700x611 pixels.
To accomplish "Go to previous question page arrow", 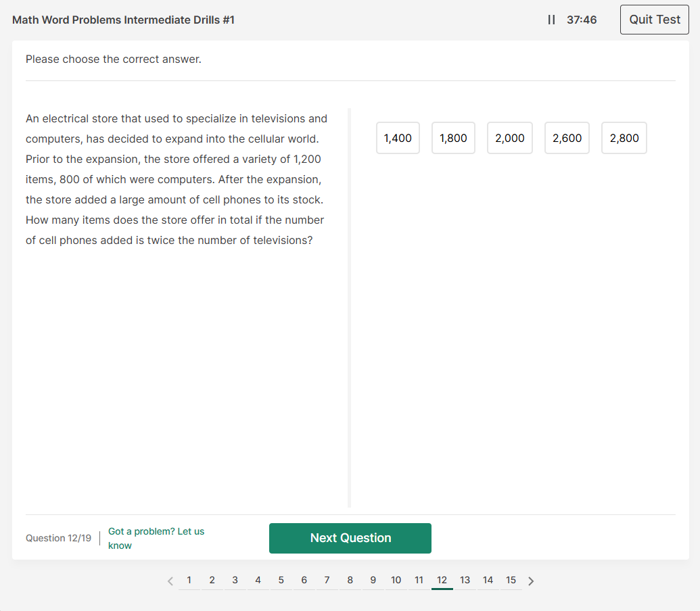I will click(x=170, y=581).
